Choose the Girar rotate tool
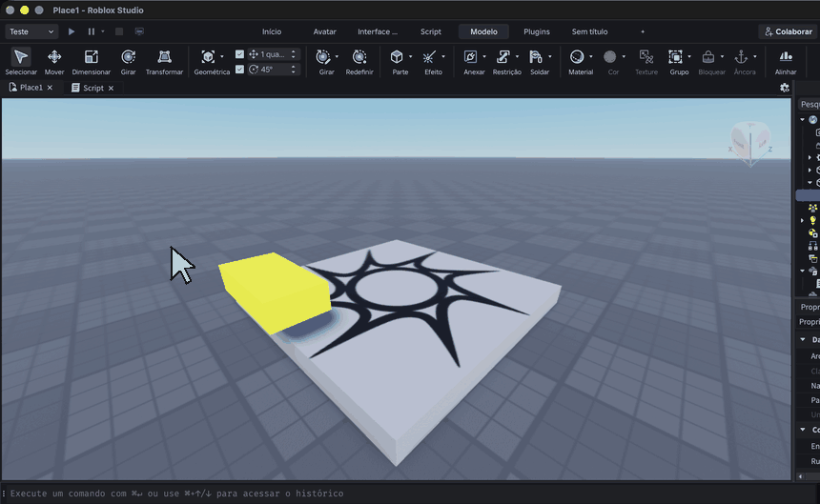The image size is (820, 504). pyautogui.click(x=128, y=62)
